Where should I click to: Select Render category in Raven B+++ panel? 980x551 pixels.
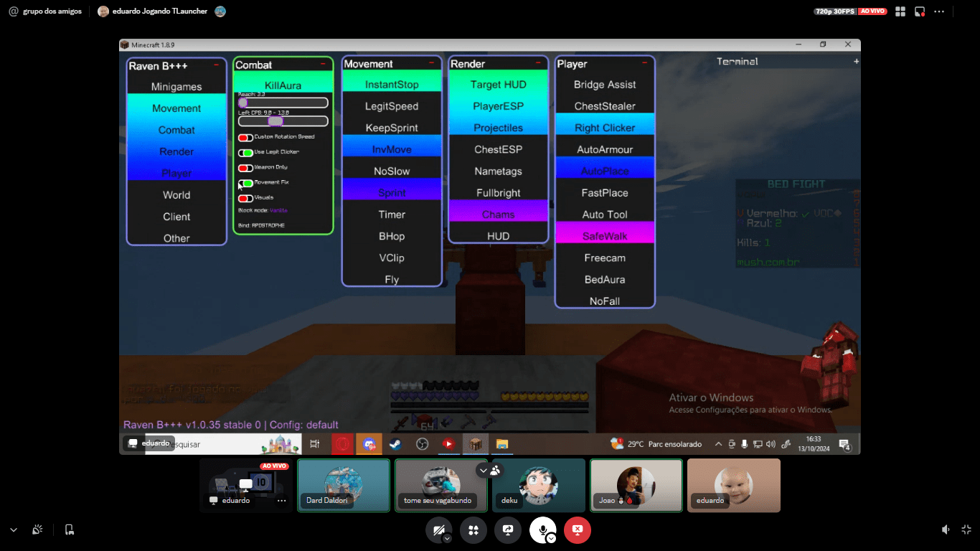coord(176,151)
